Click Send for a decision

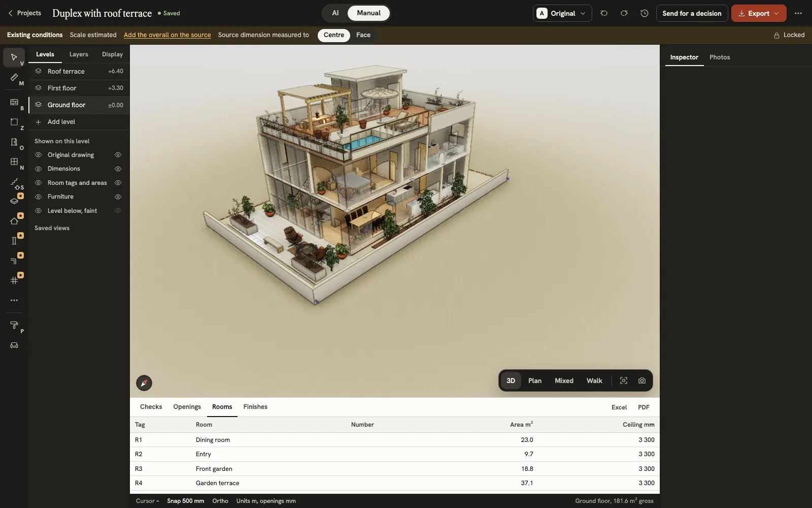pos(692,13)
